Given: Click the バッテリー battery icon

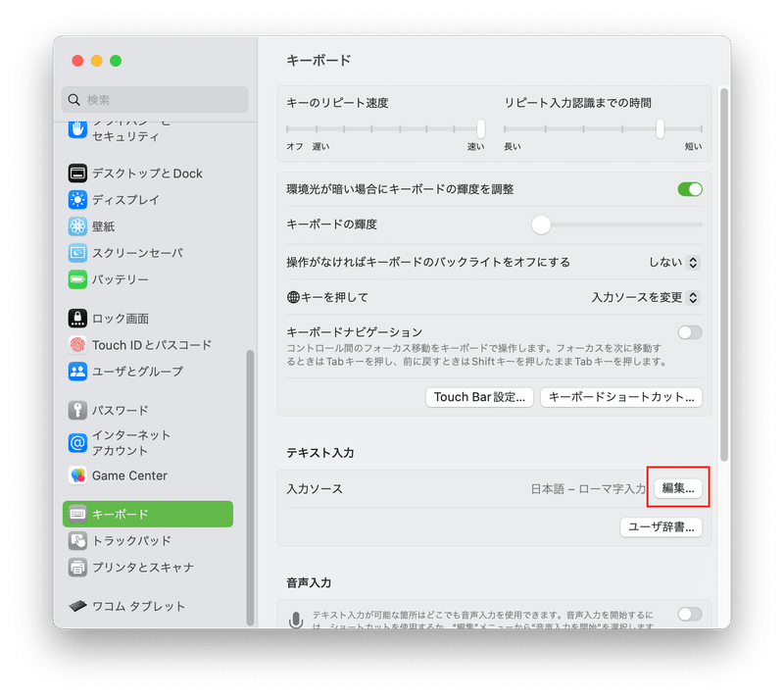Looking at the screenshot, I should (x=77, y=279).
